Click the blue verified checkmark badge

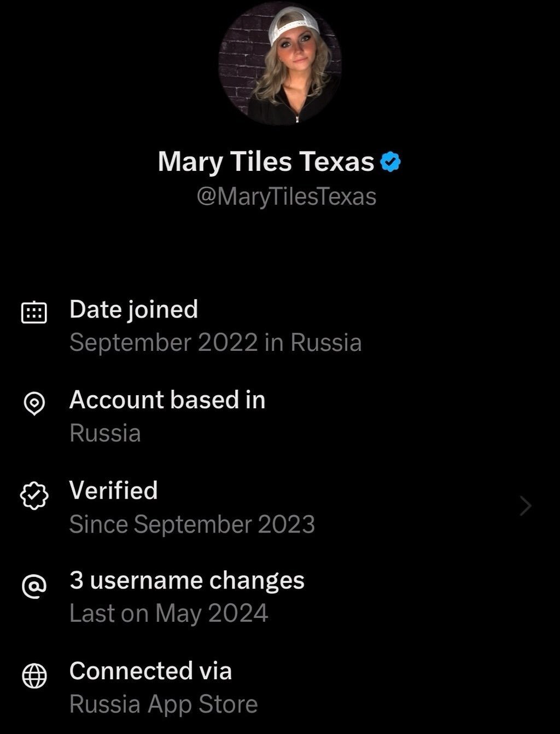coord(391,162)
